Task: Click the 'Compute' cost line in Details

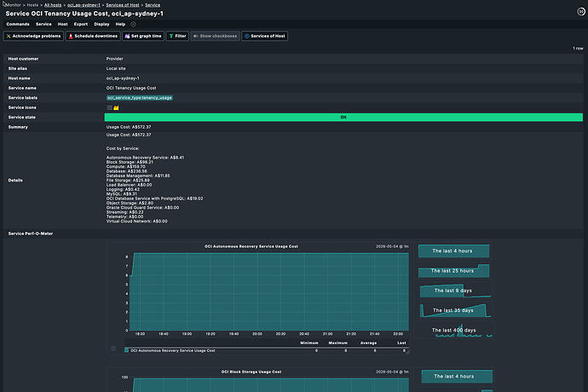Action: [125, 166]
